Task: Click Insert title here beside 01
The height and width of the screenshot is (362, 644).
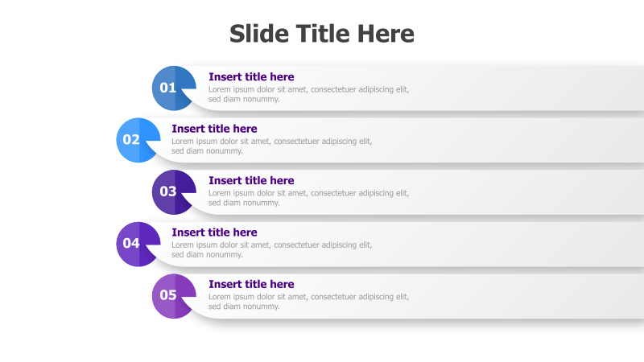Action: (251, 76)
